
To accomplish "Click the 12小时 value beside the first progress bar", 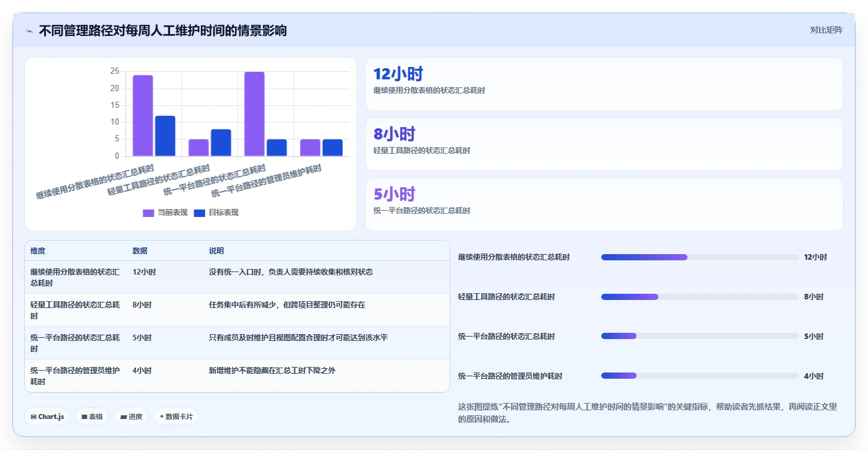I will [x=815, y=257].
